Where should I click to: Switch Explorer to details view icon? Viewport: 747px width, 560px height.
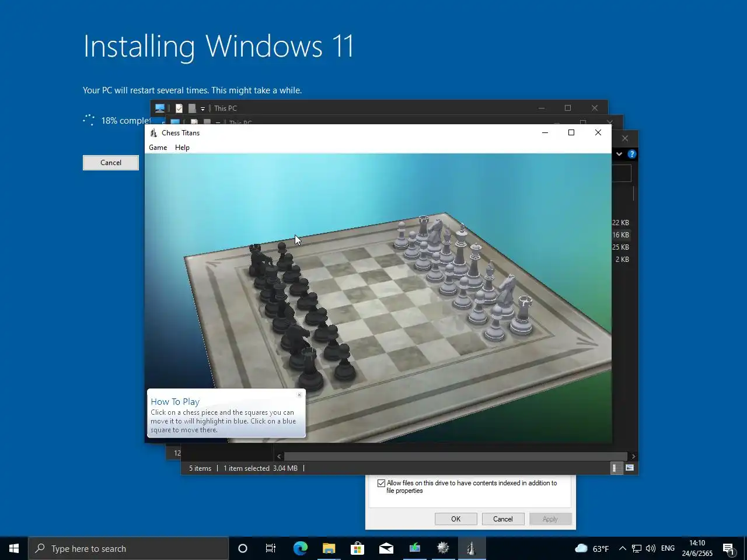pos(616,468)
